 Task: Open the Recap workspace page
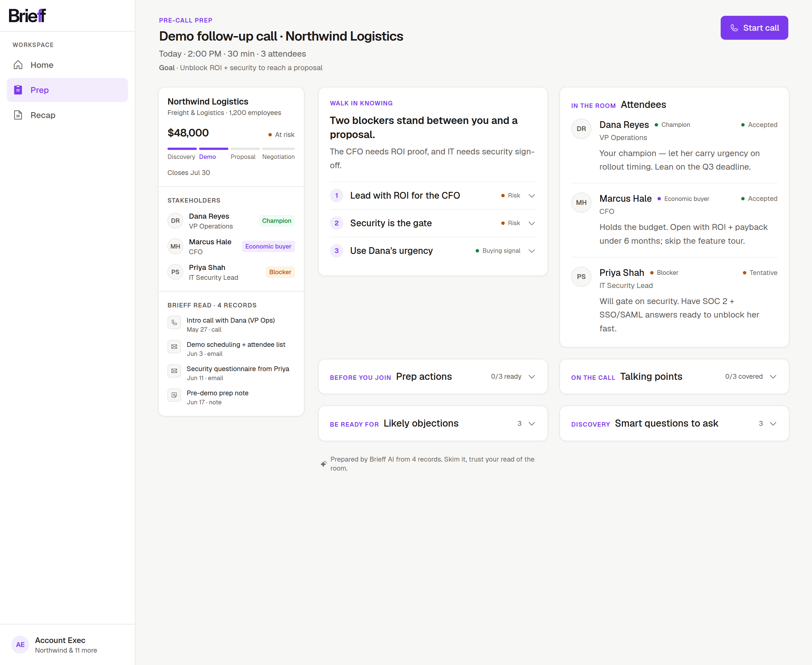point(67,115)
